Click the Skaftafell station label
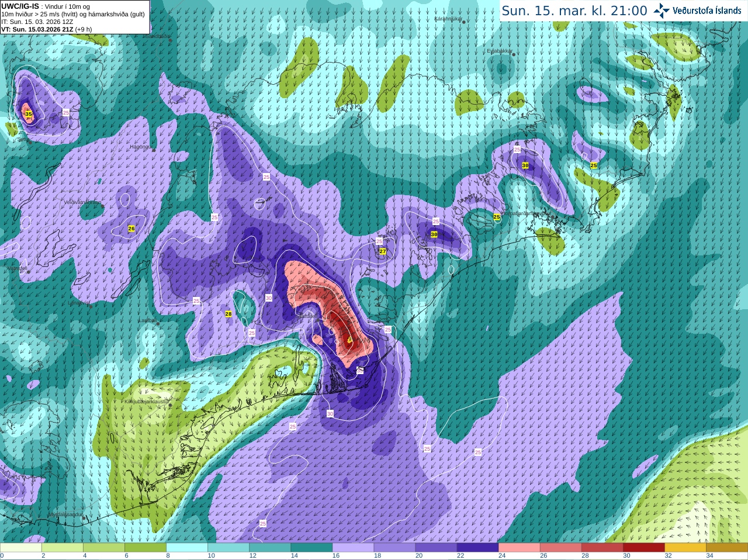This screenshot has width=748, height=560. pos(307,316)
